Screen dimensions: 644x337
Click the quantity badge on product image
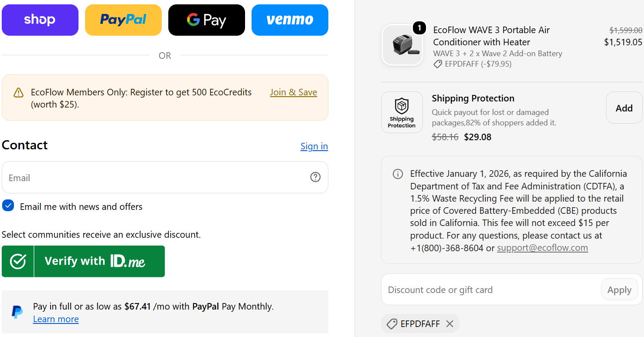coord(419,28)
